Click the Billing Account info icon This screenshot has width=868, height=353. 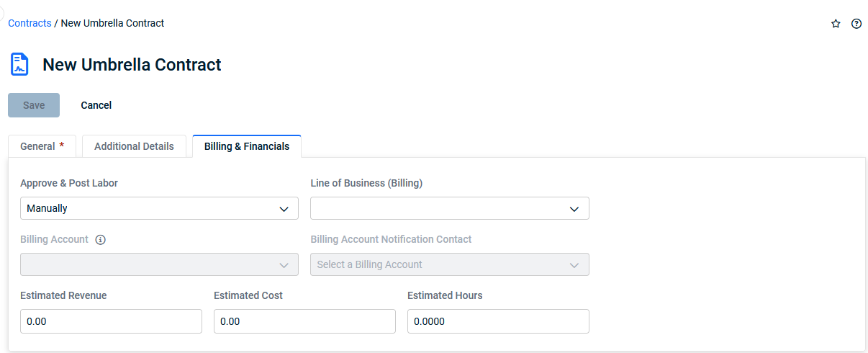101,240
